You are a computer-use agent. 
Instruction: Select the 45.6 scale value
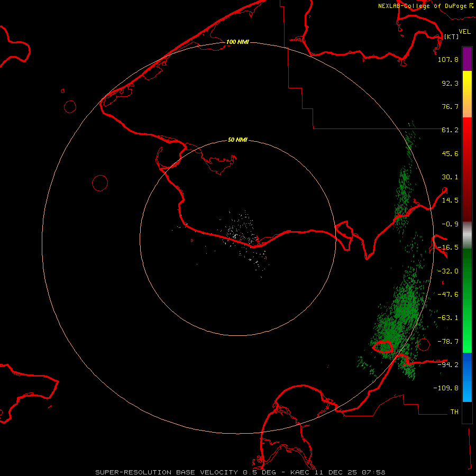(x=450, y=153)
